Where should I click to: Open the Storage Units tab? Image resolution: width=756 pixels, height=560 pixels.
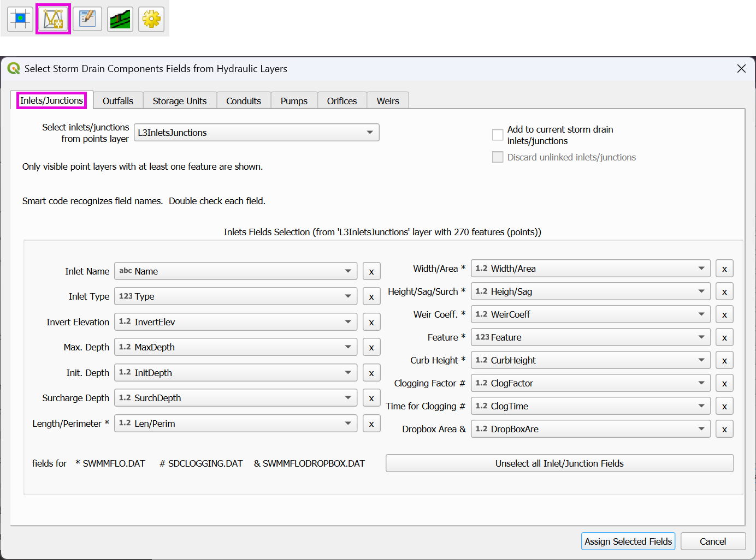(180, 101)
